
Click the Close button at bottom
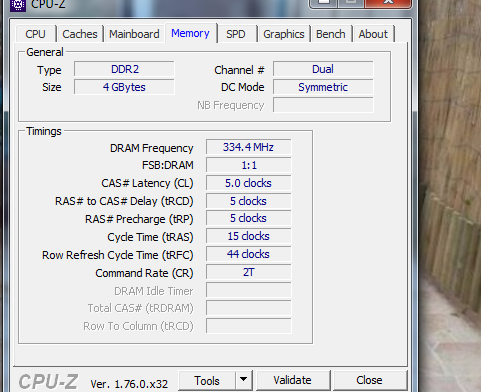369,380
